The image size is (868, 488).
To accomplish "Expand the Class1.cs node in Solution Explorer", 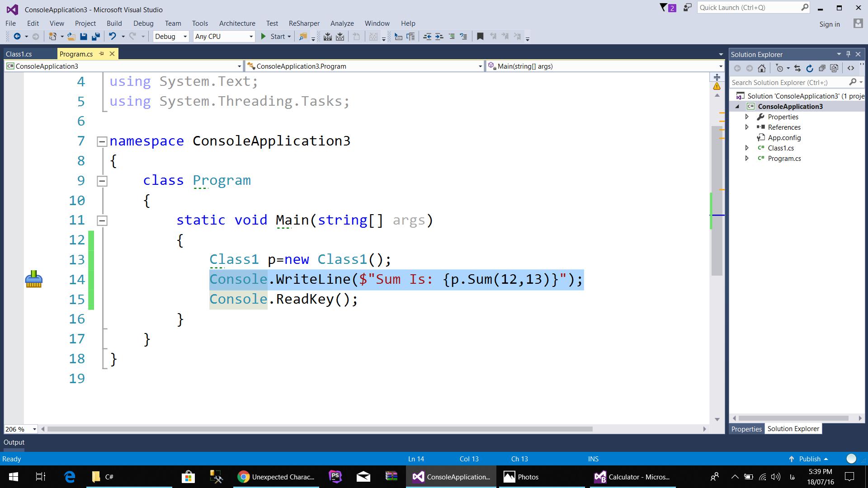I will 747,148.
